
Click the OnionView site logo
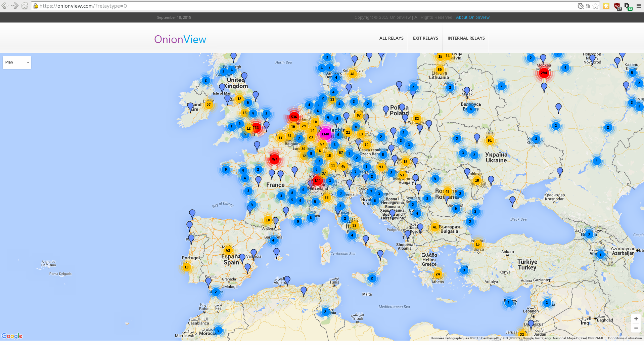pos(180,39)
